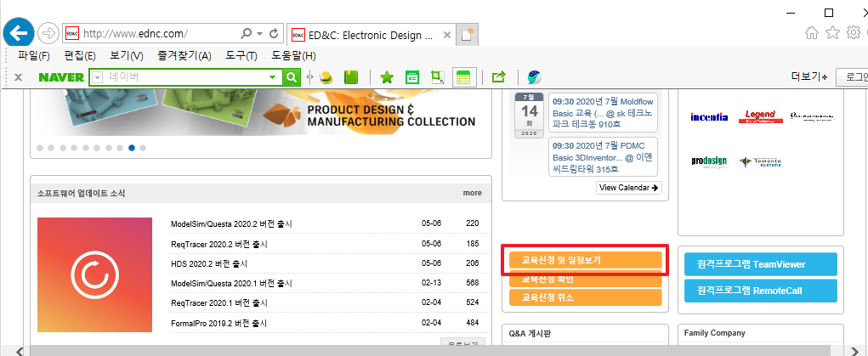
Task: Click the 원격프로그램 TeamViewer button
Action: pyautogui.click(x=761, y=264)
